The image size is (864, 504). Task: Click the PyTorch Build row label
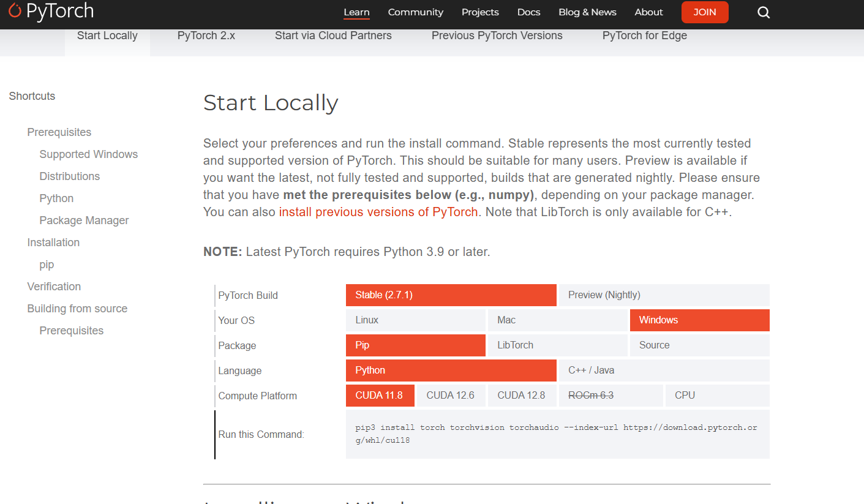(248, 295)
